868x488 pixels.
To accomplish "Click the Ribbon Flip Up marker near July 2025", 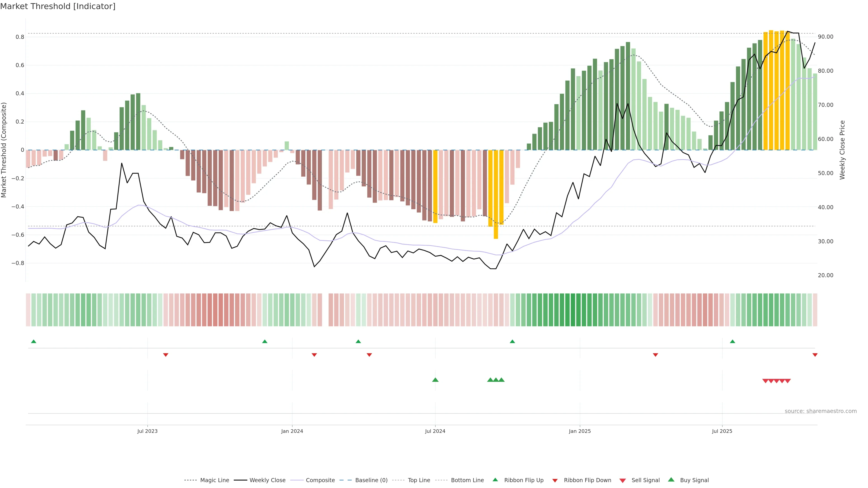I will 732,342.
